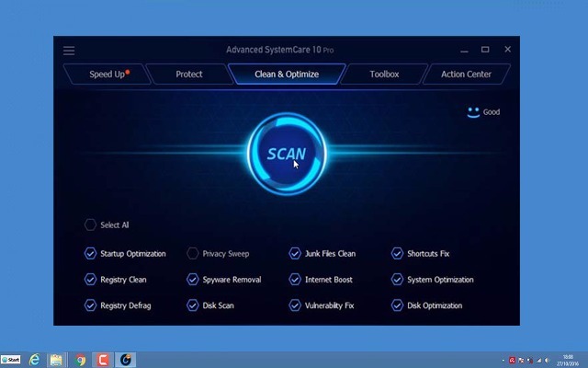588x368 pixels.
Task: Toggle the Registry Defrag checkbox
Action: (x=90, y=305)
